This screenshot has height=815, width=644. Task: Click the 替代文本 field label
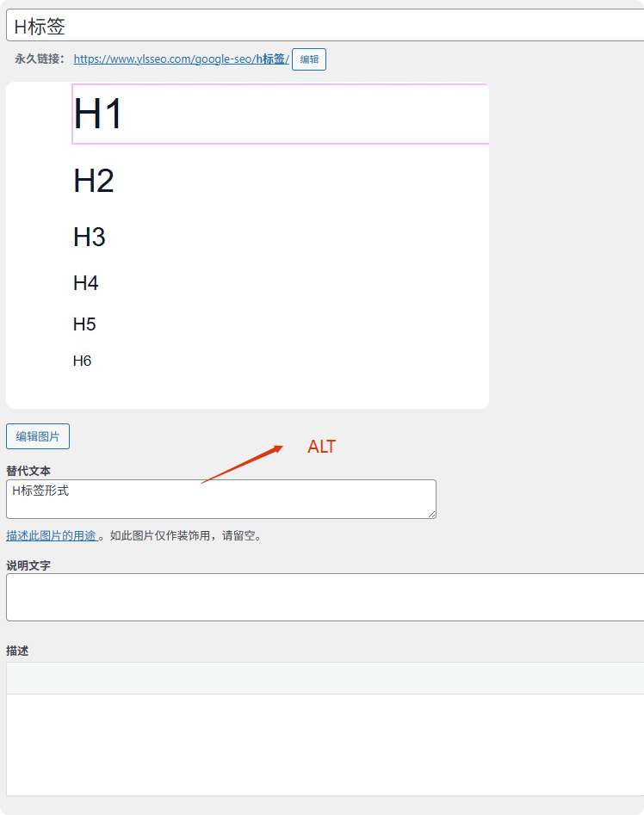pos(28,471)
